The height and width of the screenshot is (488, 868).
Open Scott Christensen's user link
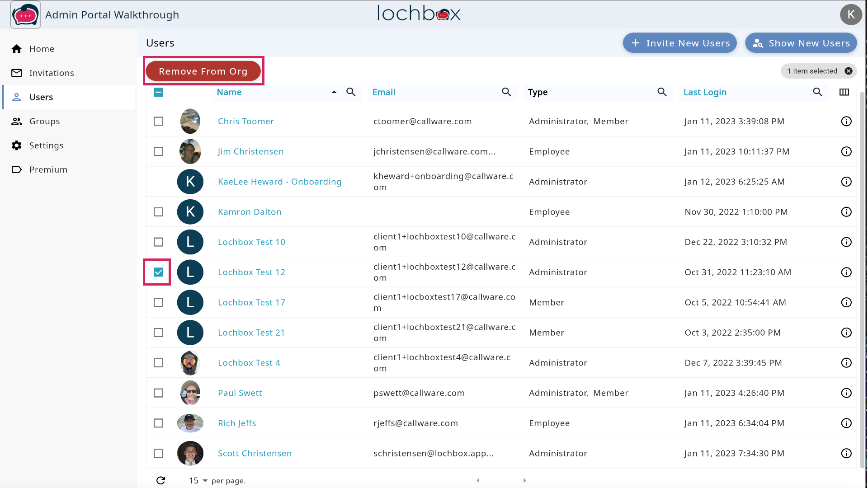(255, 453)
